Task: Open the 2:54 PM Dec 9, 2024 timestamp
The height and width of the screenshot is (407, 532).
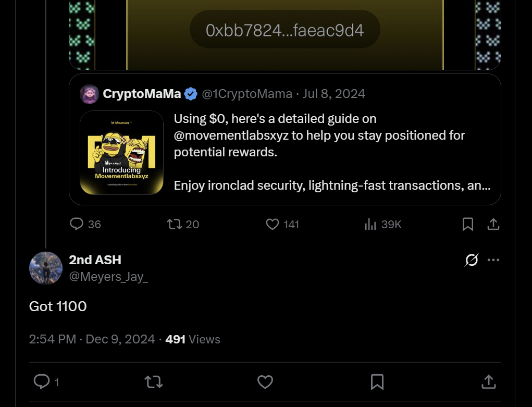Action: (92, 339)
